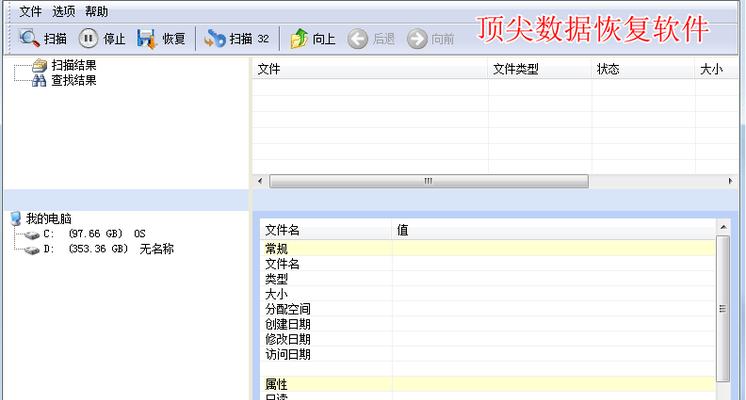Click the 恢复 save disk icon
746x400 pixels.
(147, 39)
